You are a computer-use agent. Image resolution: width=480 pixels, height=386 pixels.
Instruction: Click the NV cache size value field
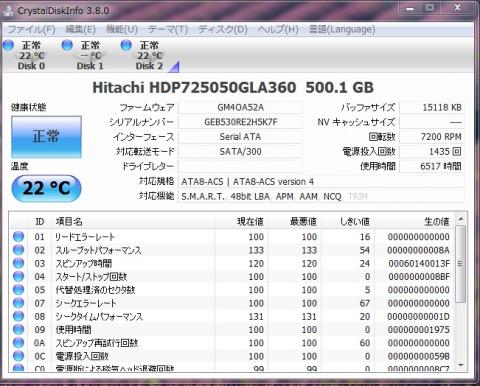431,122
